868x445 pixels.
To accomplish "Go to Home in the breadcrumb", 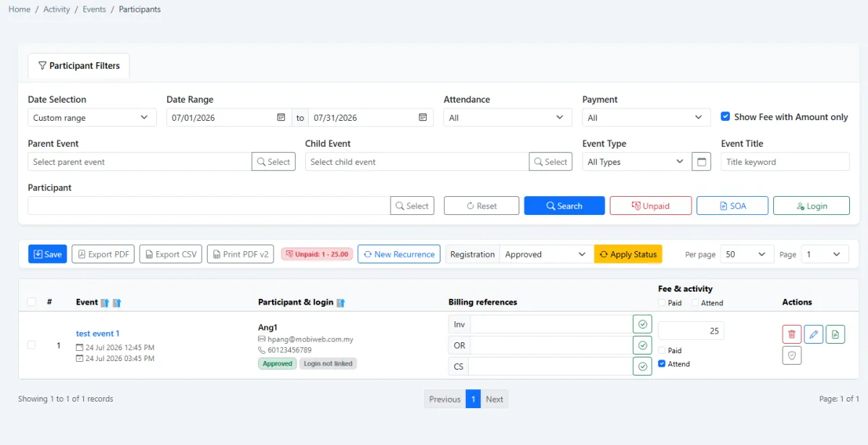I will 20,9.
